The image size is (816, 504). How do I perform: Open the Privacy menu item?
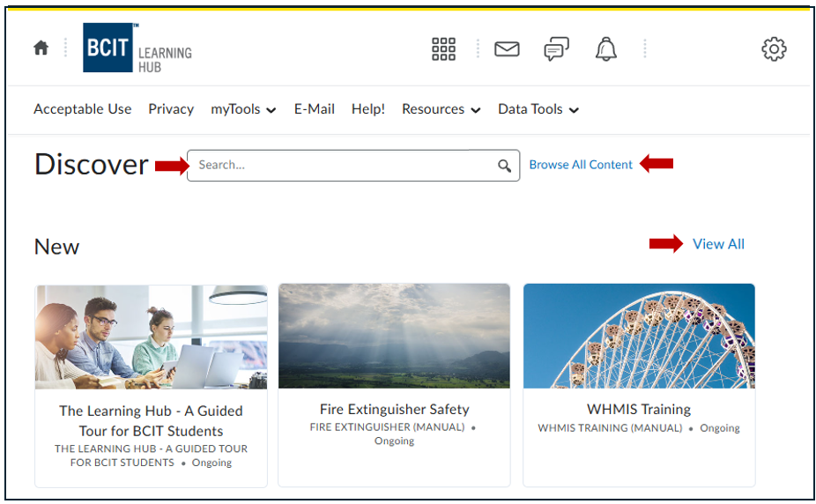tap(171, 109)
